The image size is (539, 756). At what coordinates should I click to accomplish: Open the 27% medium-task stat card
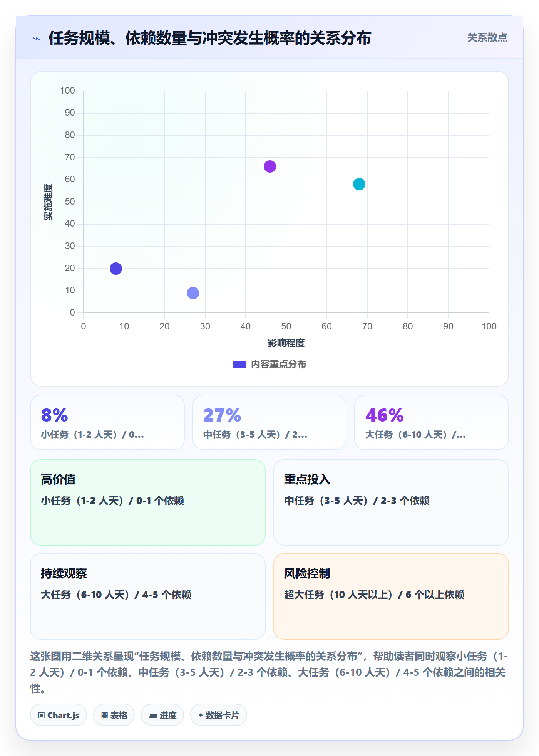269,422
